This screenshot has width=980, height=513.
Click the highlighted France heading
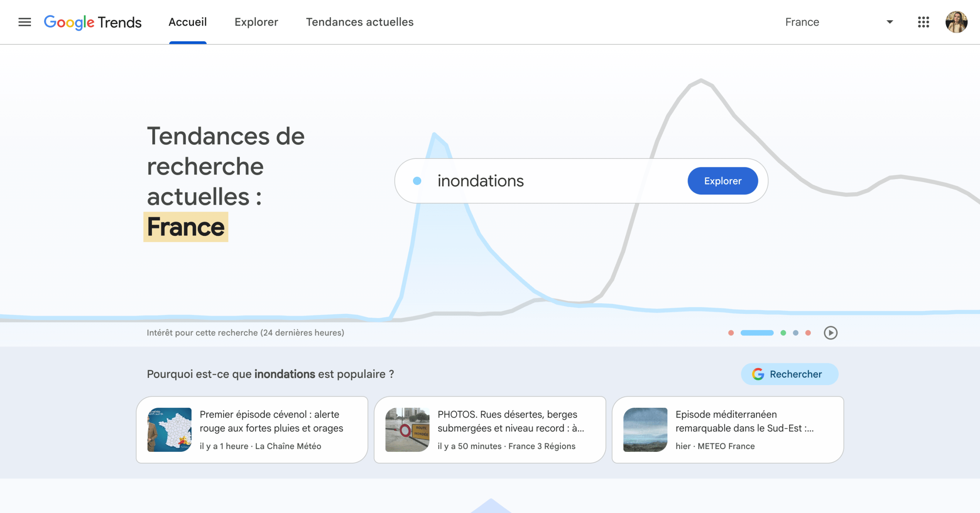click(186, 227)
